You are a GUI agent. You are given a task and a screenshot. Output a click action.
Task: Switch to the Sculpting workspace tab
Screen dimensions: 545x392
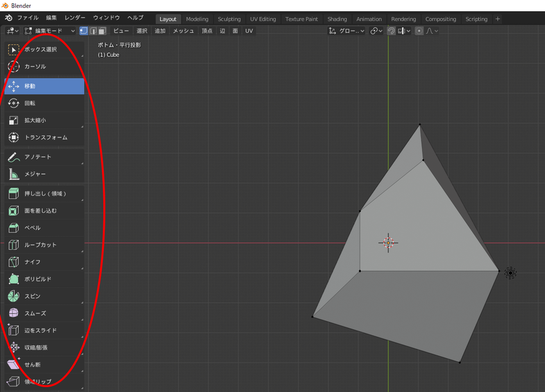(229, 19)
